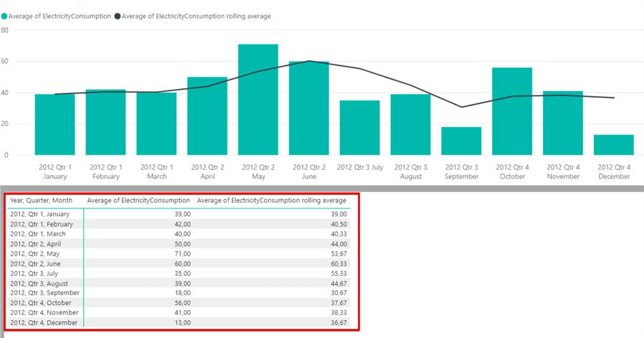Click the consumption value 71,00
Viewport: 644px width, 338px height.
(x=182, y=253)
